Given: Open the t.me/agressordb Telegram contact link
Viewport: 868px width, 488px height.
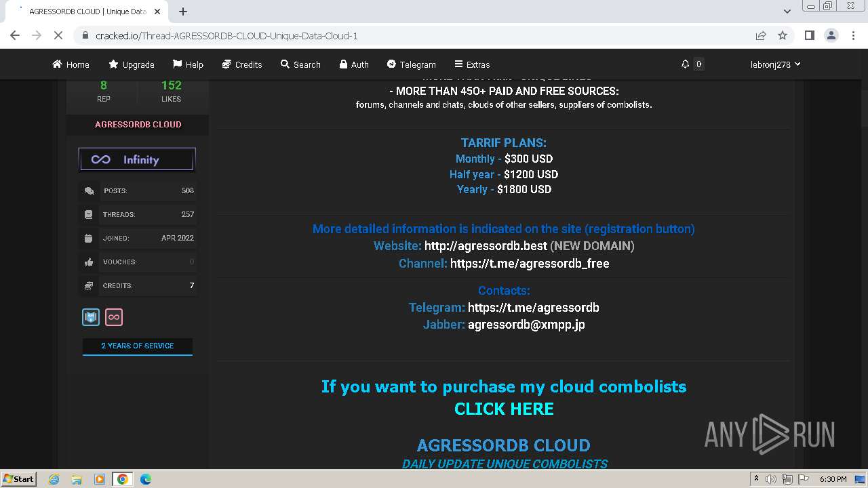Looking at the screenshot, I should (534, 308).
